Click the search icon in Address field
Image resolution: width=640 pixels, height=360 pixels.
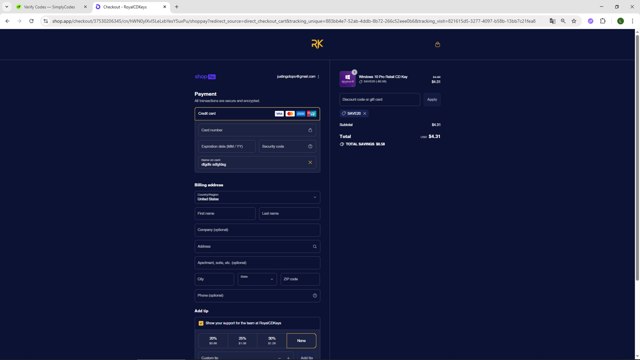point(314,247)
